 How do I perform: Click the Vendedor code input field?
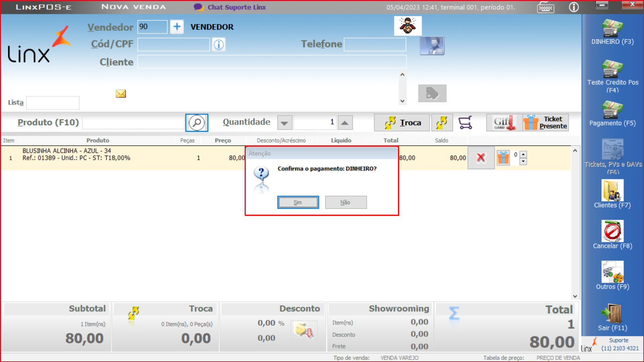[x=152, y=27]
